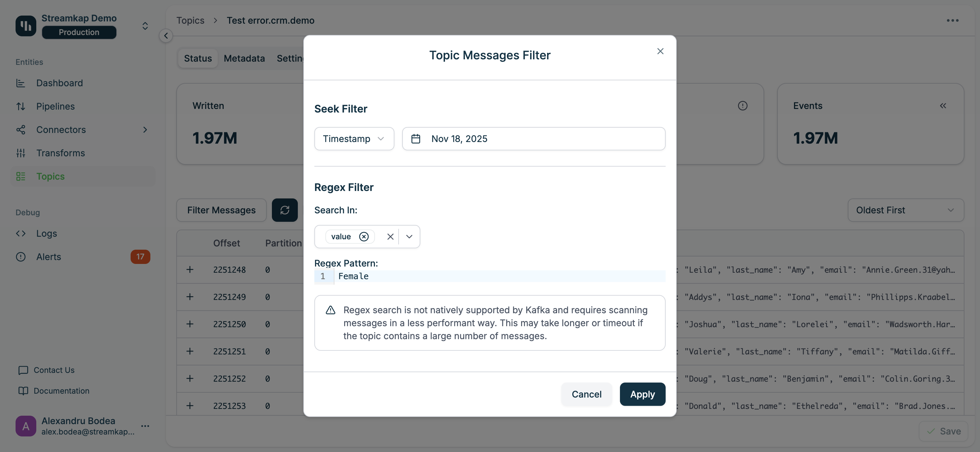Expand the message row at offset 2251248
980x452 pixels.
pyautogui.click(x=190, y=269)
